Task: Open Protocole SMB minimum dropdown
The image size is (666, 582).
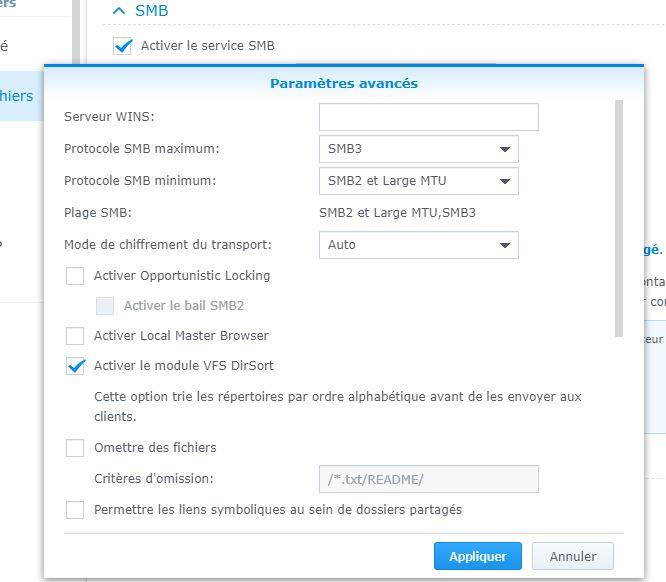Action: coord(418,181)
